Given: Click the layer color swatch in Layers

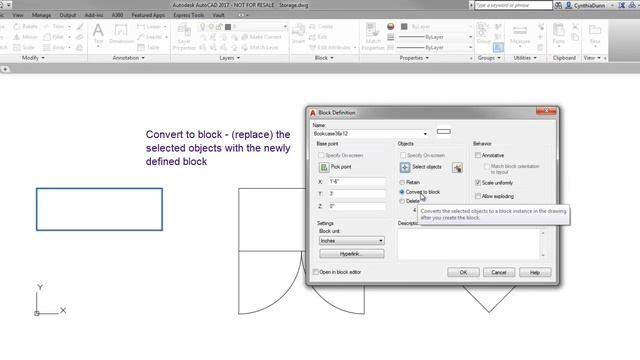Looking at the screenshot, I should coord(228,27).
